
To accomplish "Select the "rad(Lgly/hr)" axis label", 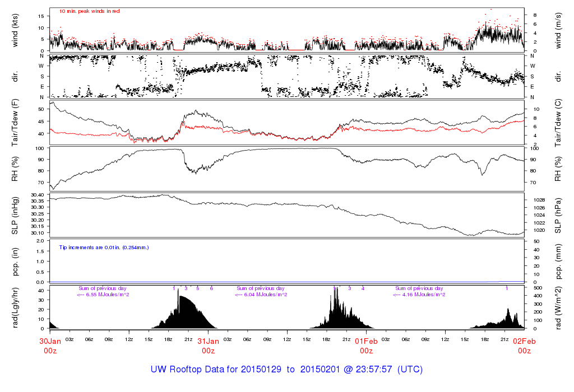I will 15,307.
